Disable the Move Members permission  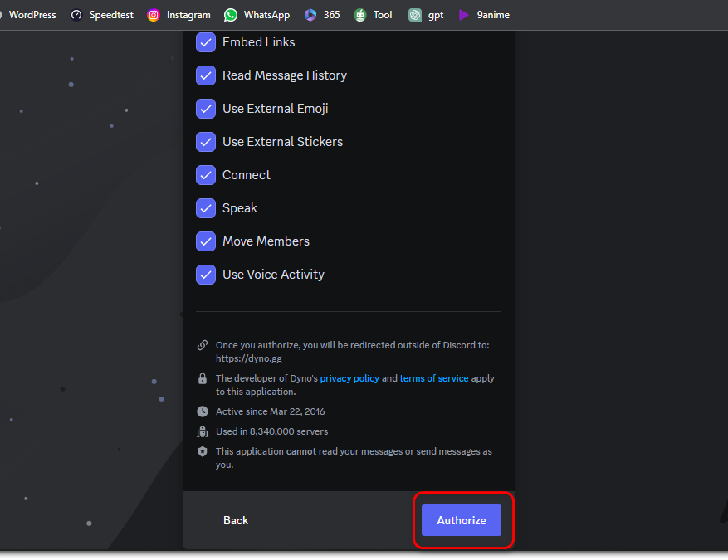tap(206, 241)
